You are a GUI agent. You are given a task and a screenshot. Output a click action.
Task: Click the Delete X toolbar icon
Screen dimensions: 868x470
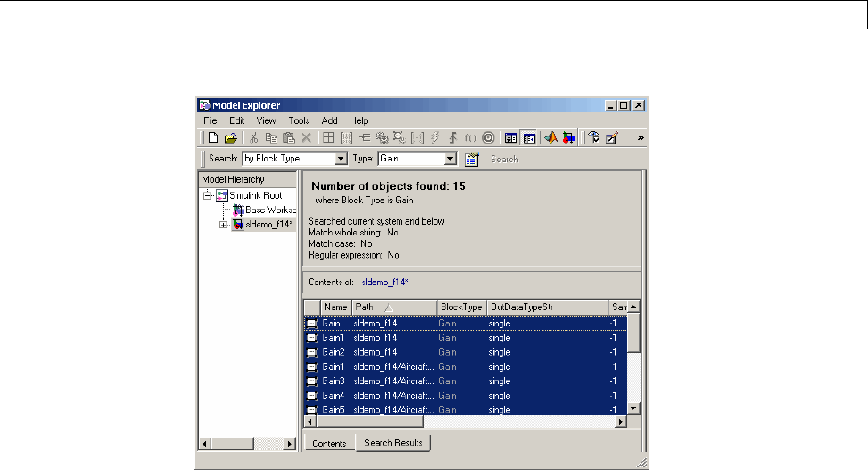(x=306, y=138)
